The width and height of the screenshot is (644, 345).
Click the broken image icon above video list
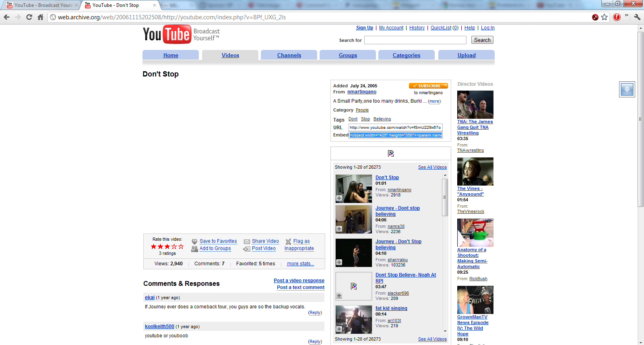tap(390, 153)
